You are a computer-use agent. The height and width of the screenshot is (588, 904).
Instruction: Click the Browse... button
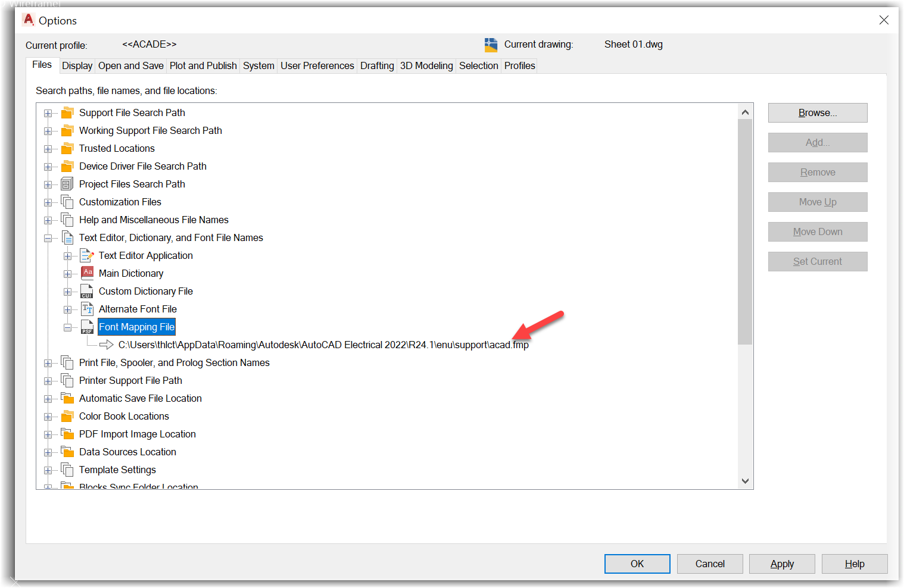[x=818, y=112]
